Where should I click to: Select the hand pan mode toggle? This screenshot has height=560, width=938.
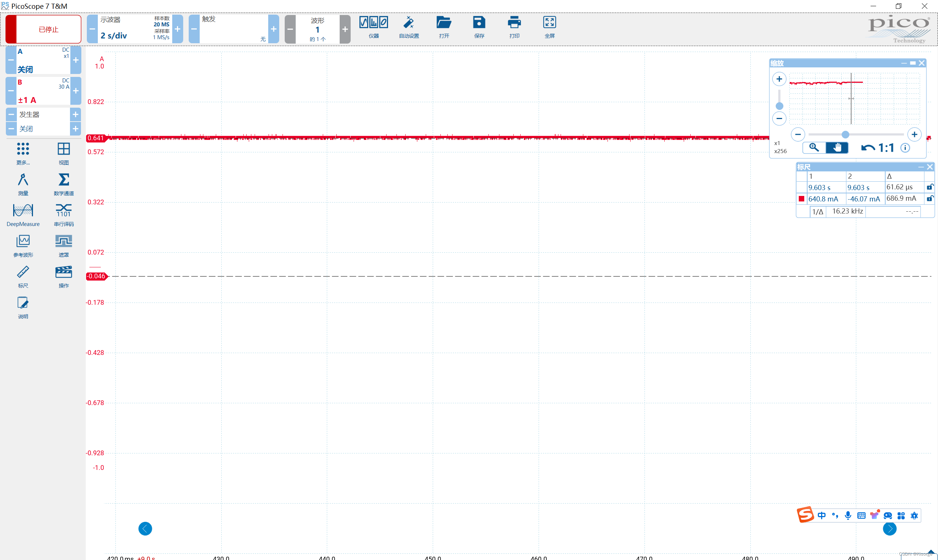tap(837, 148)
